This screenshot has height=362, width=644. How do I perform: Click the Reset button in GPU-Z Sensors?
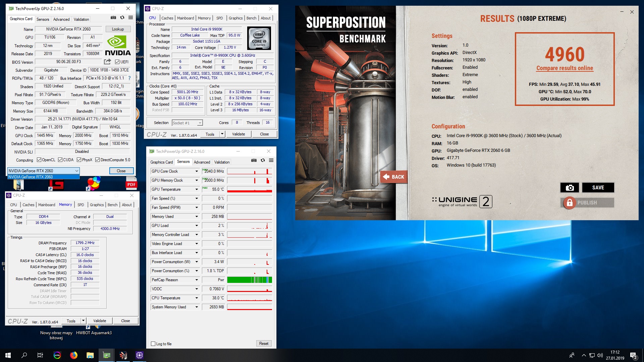[264, 344]
